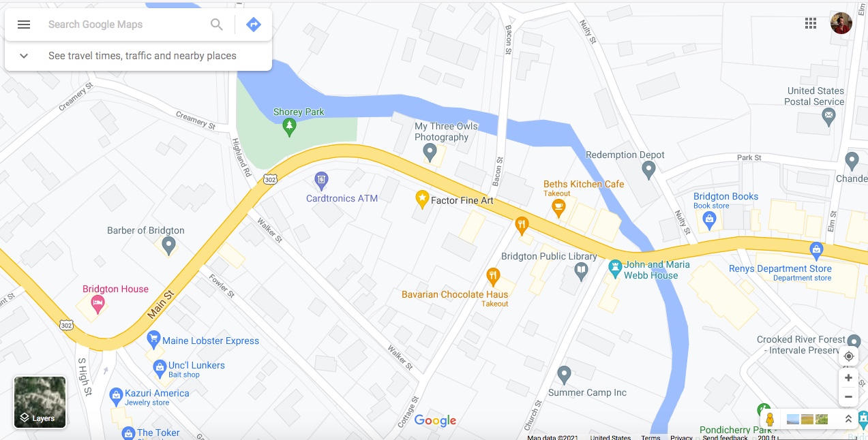The image size is (868, 440).
Task: Open the Google apps grid
Action: click(811, 24)
